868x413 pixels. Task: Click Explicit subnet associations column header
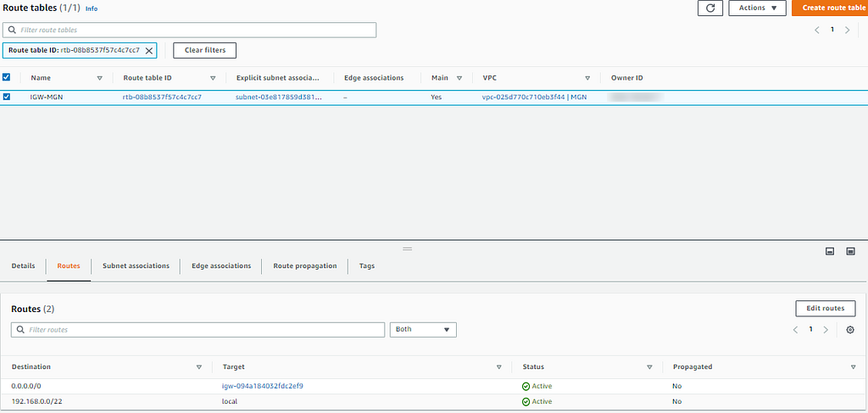(279, 78)
